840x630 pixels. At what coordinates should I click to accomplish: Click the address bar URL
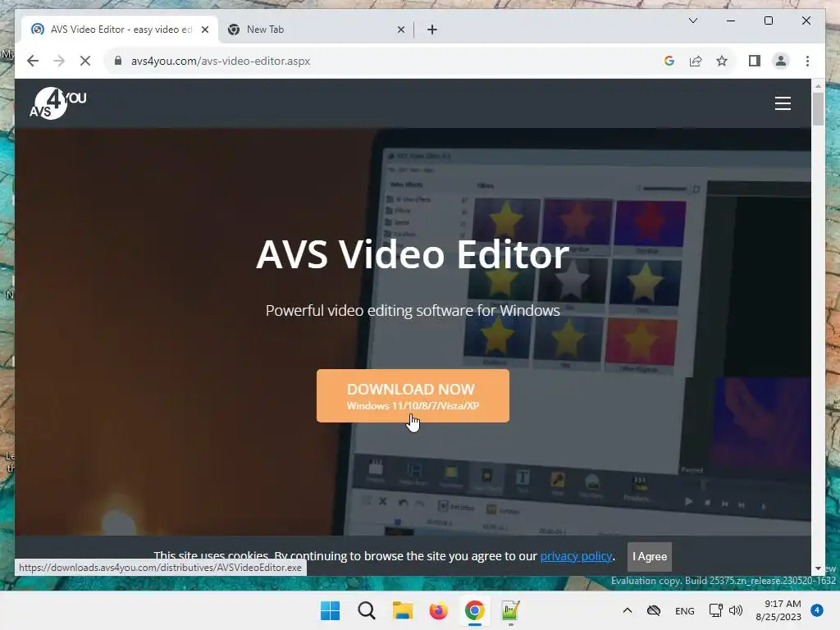tap(221, 61)
